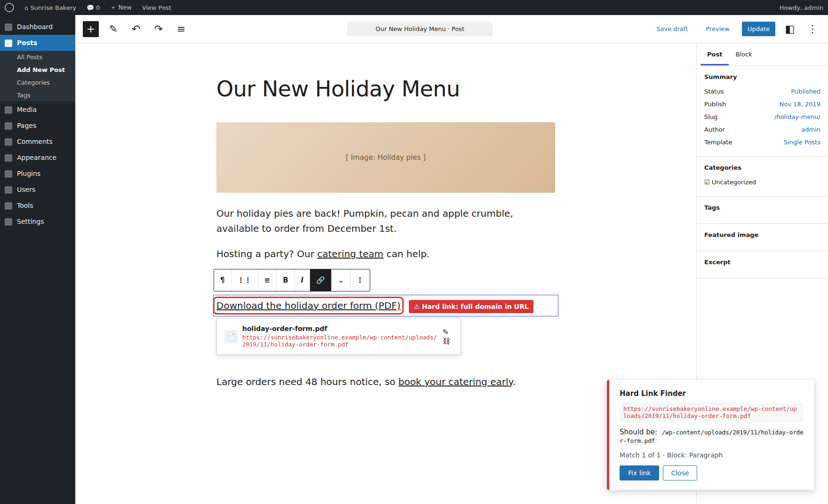Open the top-right Options three-dots menu
Screen dimensions: 828x504
(812, 29)
